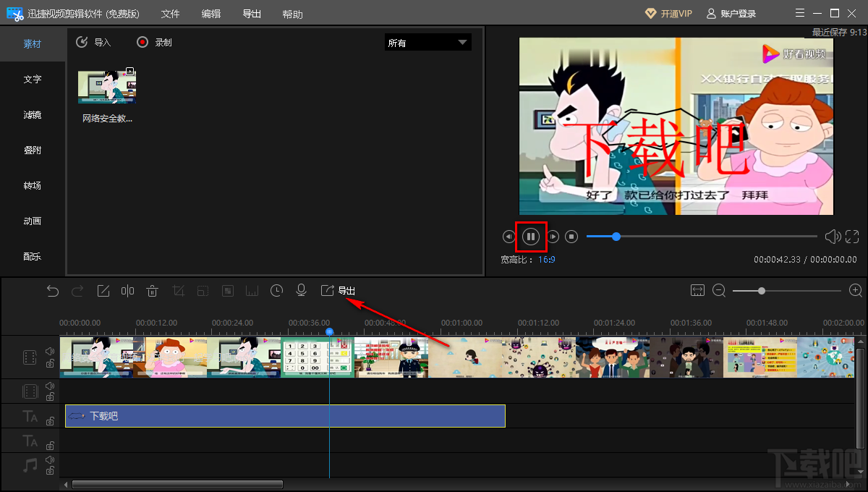Click the music track note icon
The image size is (868, 492).
tap(30, 465)
